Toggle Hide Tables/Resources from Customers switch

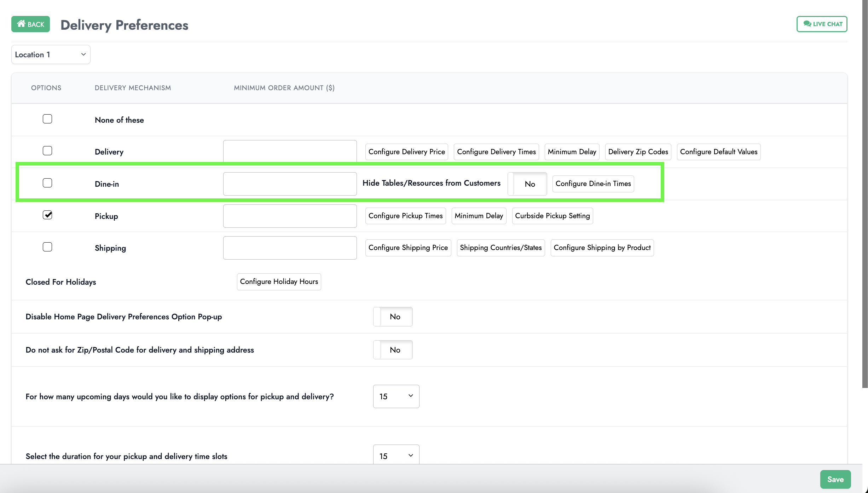click(527, 184)
